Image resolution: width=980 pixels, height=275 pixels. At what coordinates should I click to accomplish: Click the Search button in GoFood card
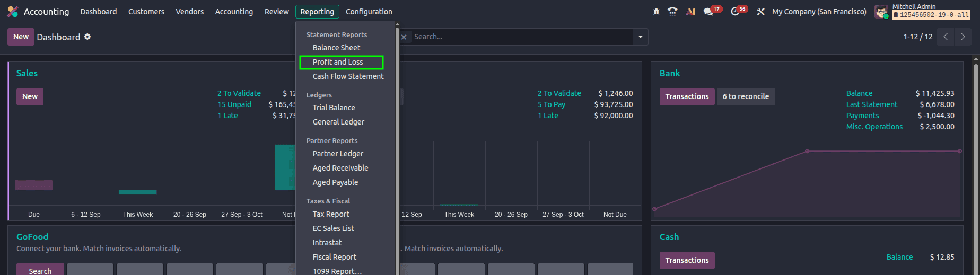point(40,269)
